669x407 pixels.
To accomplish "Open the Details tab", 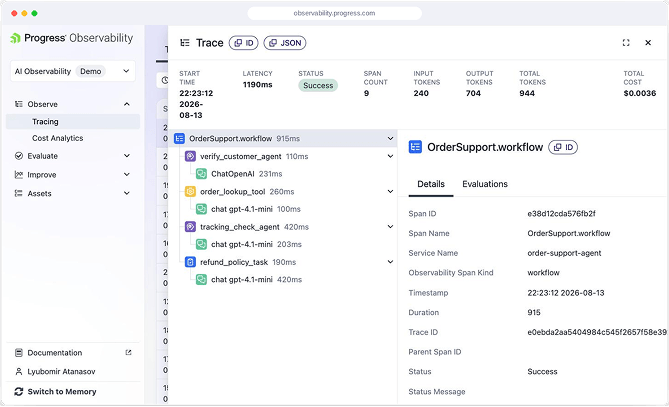I will [x=431, y=184].
